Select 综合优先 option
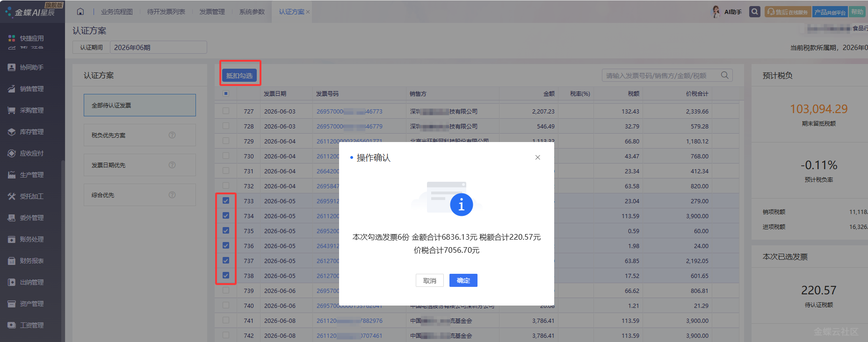Image resolution: width=868 pixels, height=342 pixels. pyautogui.click(x=140, y=195)
